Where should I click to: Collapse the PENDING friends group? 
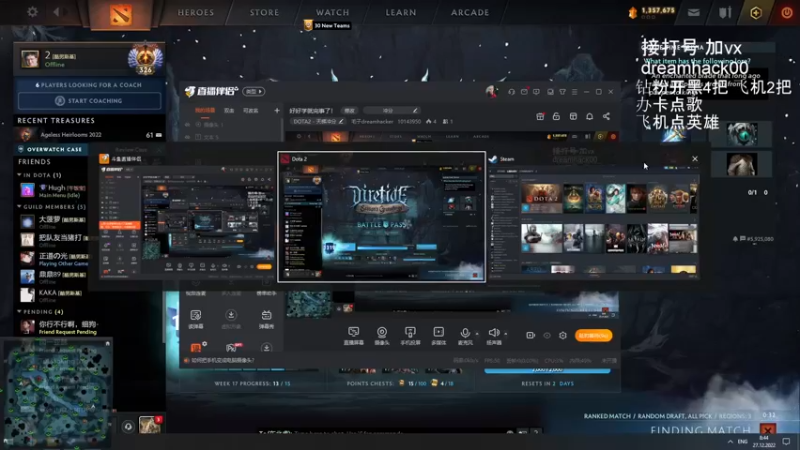tap(19, 311)
